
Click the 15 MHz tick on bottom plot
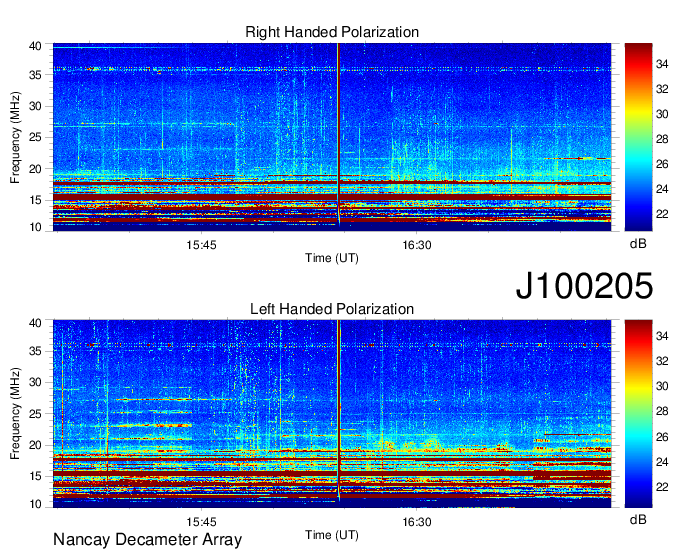pos(35,476)
